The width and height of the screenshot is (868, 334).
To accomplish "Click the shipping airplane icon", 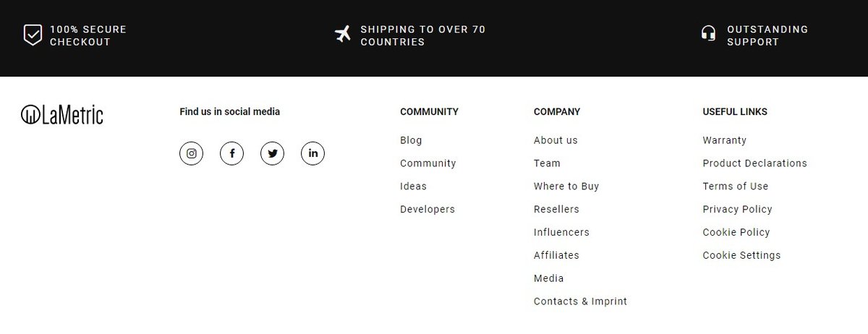I will point(343,34).
